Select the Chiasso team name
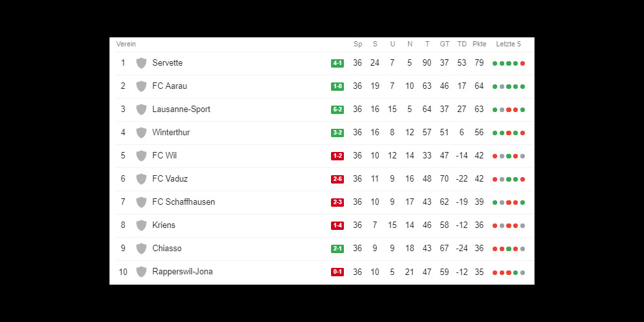The width and height of the screenshot is (644, 322). [167, 249]
